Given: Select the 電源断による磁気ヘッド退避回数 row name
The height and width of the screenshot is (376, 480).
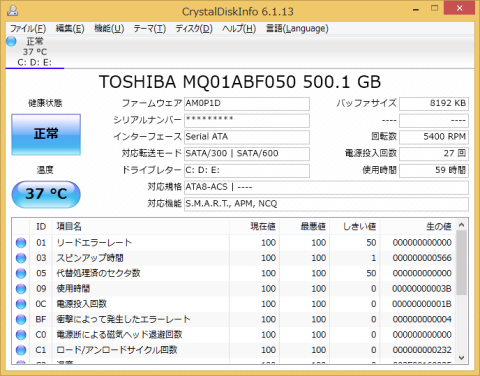Looking at the screenshot, I should [x=119, y=335].
